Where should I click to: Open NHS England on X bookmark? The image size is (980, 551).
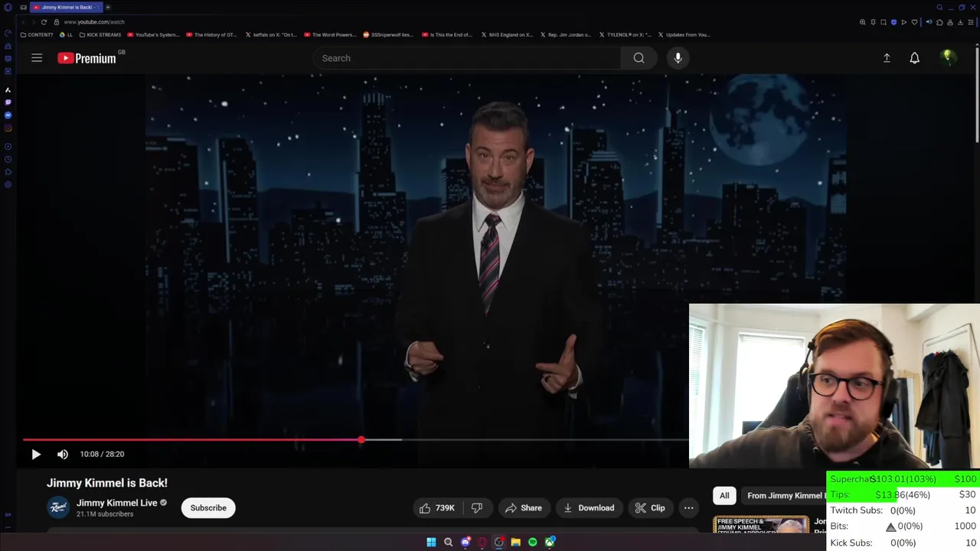tap(506, 34)
